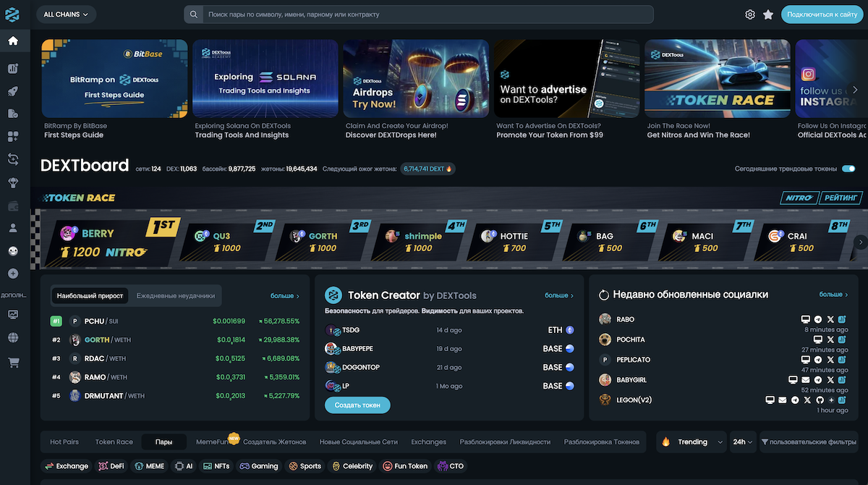Click the token race next arrow
Screen dimensions: 868x485
(860, 242)
